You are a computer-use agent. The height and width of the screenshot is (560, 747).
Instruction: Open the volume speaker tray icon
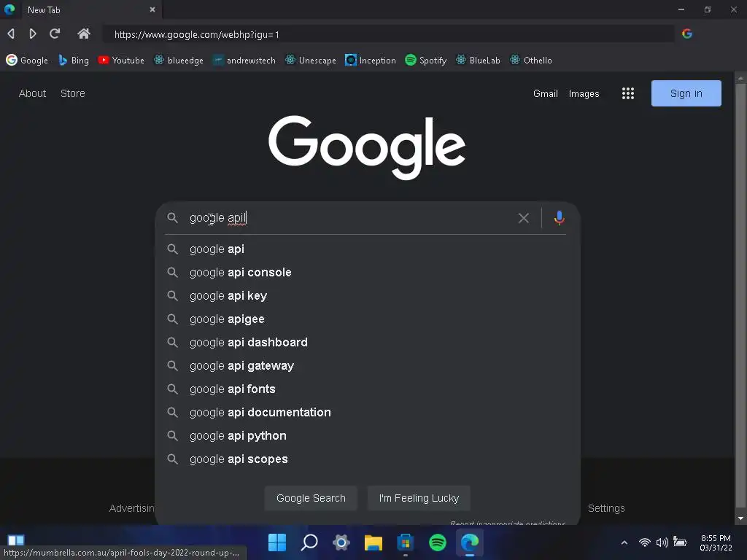[662, 542]
